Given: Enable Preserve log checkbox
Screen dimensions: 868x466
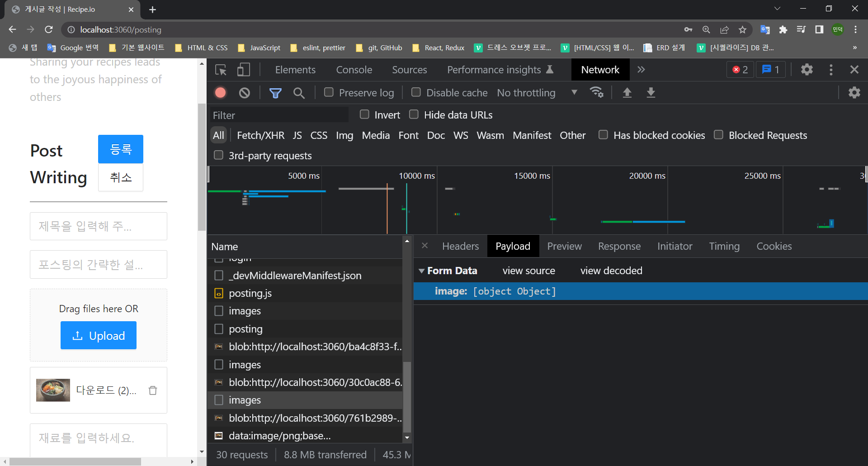Looking at the screenshot, I should click(329, 92).
